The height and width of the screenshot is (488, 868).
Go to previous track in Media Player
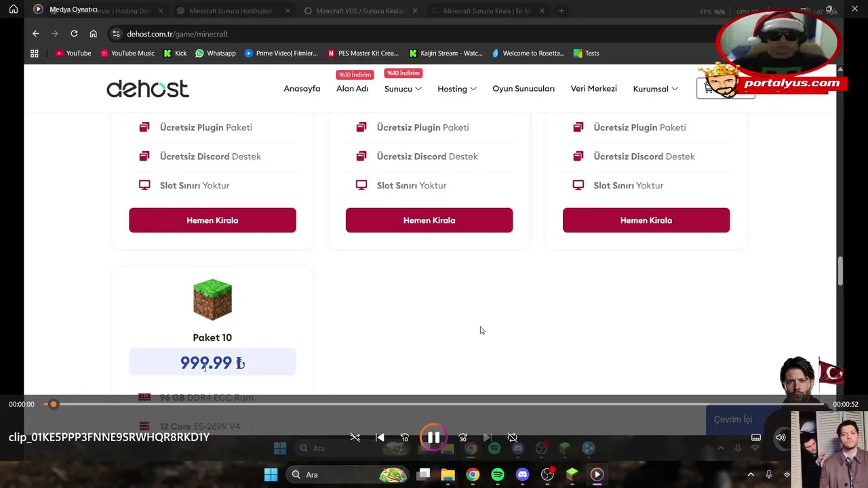[x=380, y=438]
